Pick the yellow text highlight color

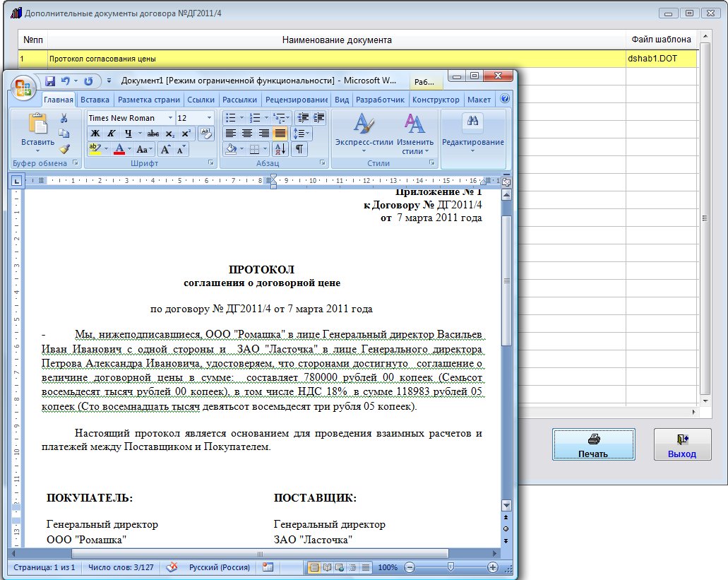pos(95,150)
